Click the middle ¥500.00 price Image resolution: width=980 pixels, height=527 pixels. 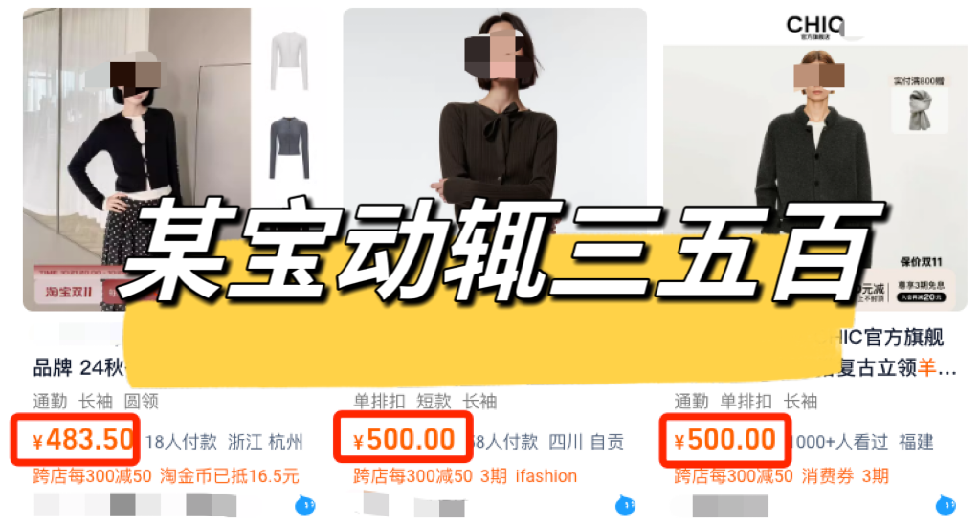pyautogui.click(x=404, y=440)
